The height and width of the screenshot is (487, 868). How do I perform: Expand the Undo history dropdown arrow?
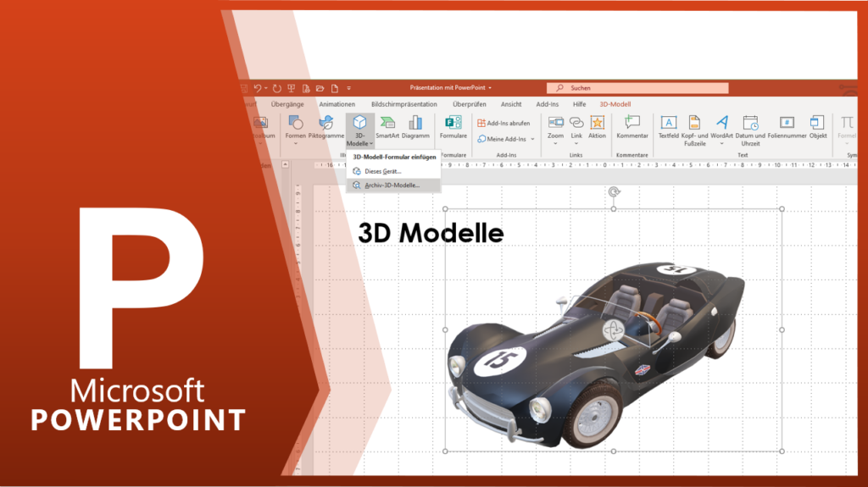pos(266,88)
